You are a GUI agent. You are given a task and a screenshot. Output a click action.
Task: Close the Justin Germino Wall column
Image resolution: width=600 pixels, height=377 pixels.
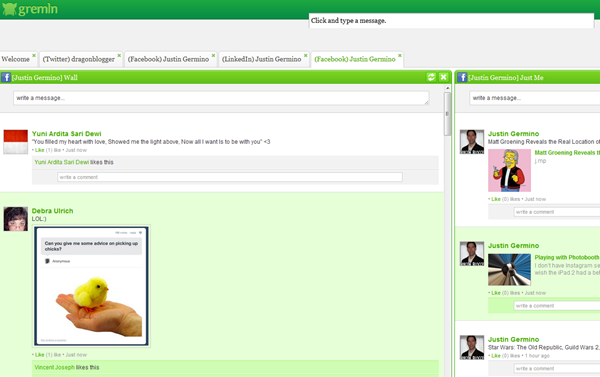(x=443, y=77)
